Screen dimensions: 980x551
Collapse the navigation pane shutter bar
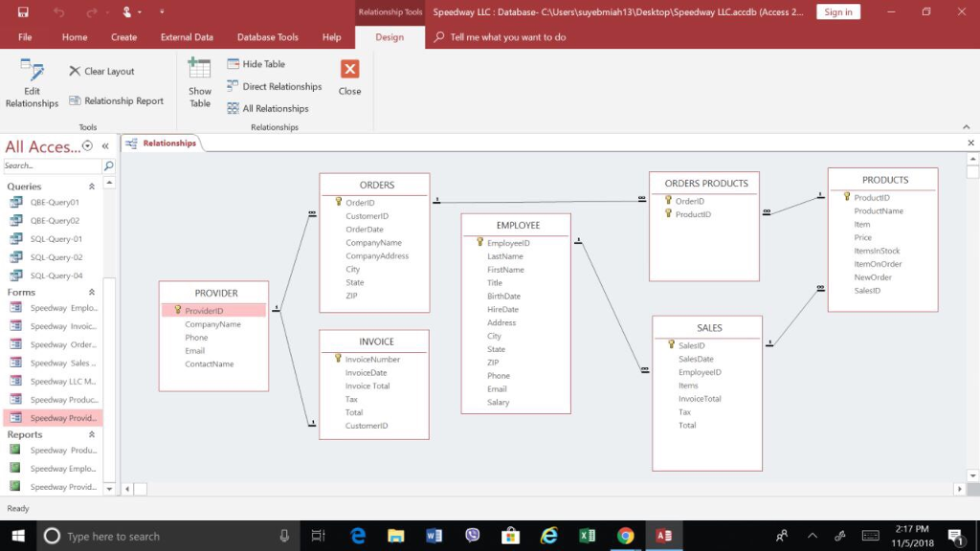coord(105,146)
